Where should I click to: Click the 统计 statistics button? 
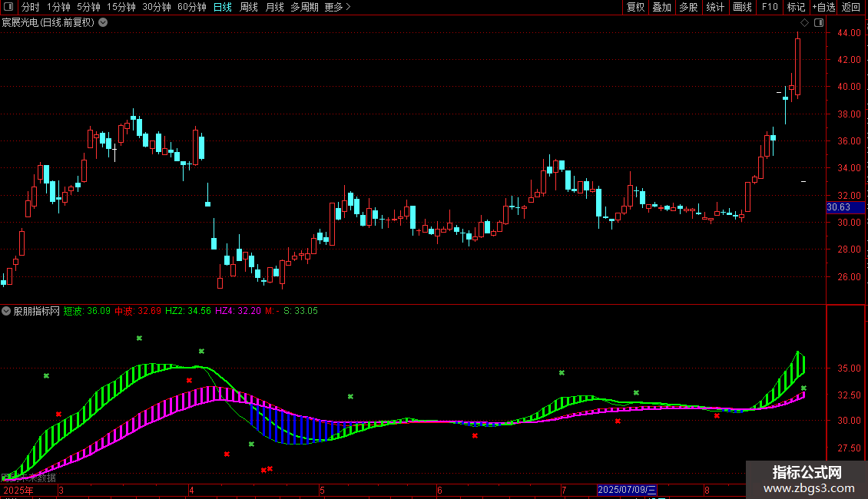[x=715, y=7]
